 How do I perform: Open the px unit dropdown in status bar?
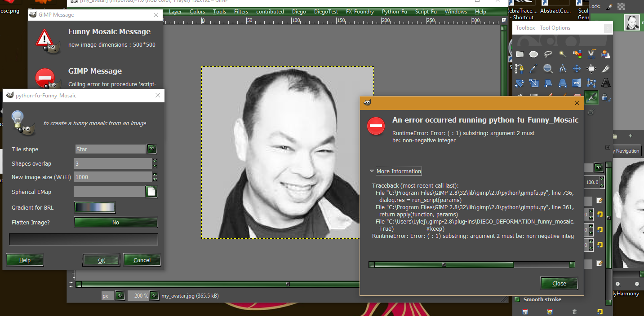point(120,296)
